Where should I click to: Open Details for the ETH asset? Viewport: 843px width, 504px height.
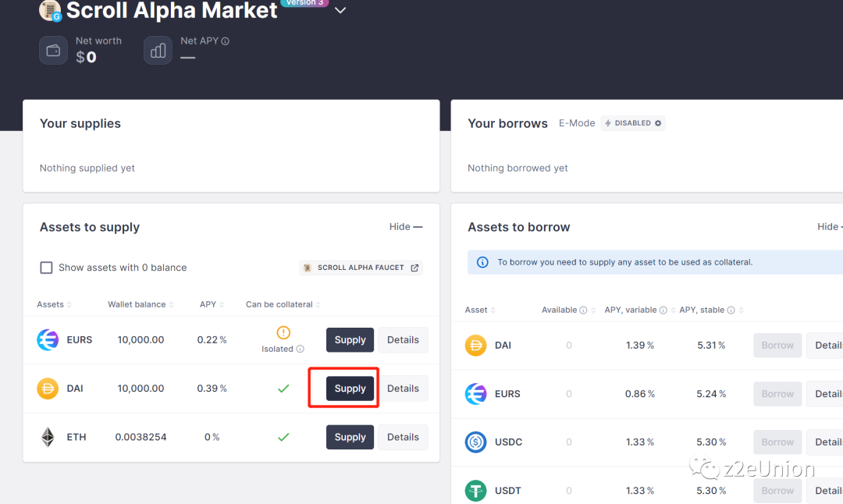pos(403,437)
